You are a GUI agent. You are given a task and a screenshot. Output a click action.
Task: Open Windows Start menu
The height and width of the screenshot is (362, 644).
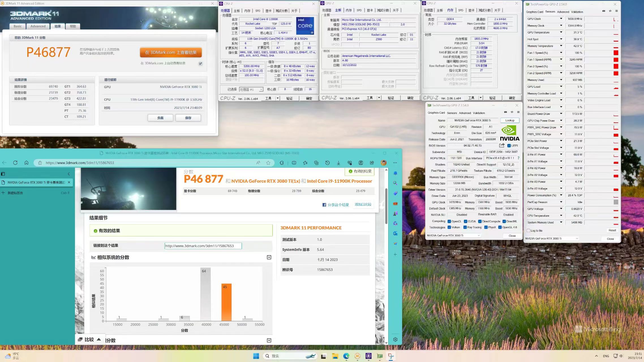click(256, 356)
